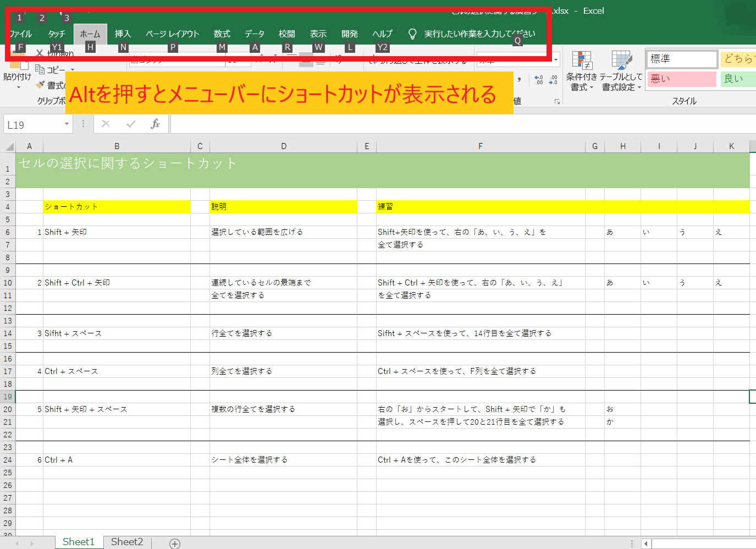Click the Copy (コピー) icon in clipboard group
Viewport: 756px width, 549px height.
[40, 69]
